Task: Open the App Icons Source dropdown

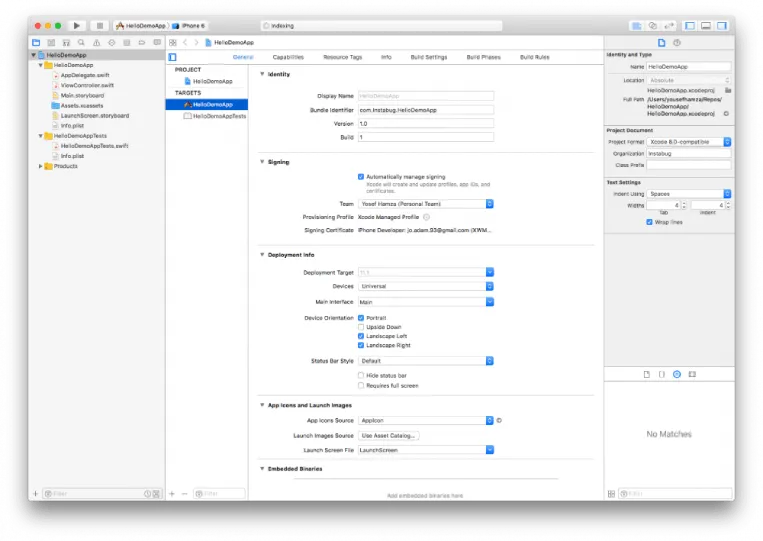Action: pyautogui.click(x=426, y=420)
